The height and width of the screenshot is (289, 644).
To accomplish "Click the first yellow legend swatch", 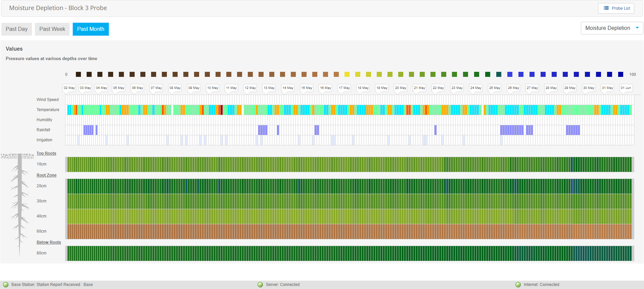I will tap(347, 75).
